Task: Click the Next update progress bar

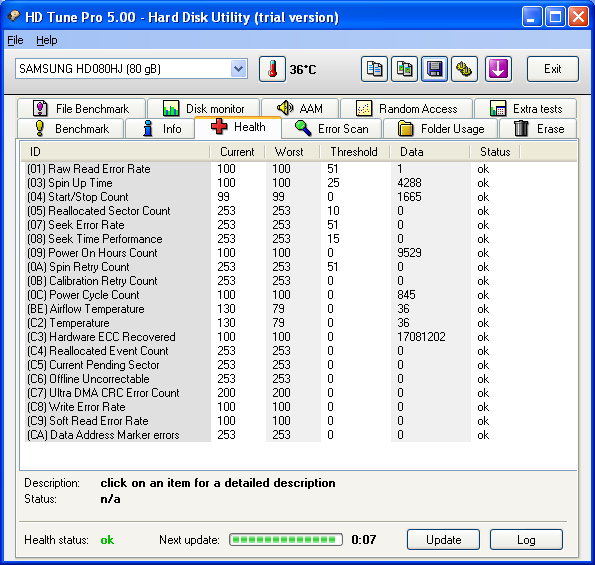Action: point(286,540)
